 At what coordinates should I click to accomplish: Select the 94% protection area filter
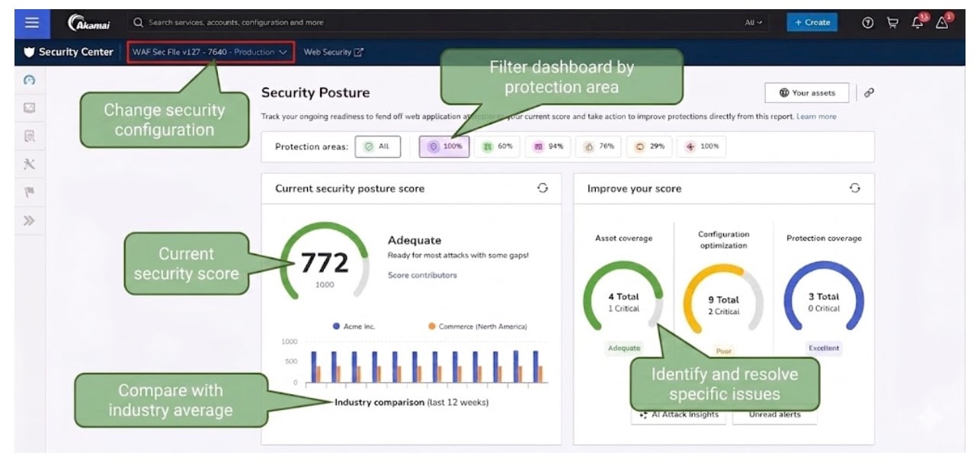[x=549, y=146]
